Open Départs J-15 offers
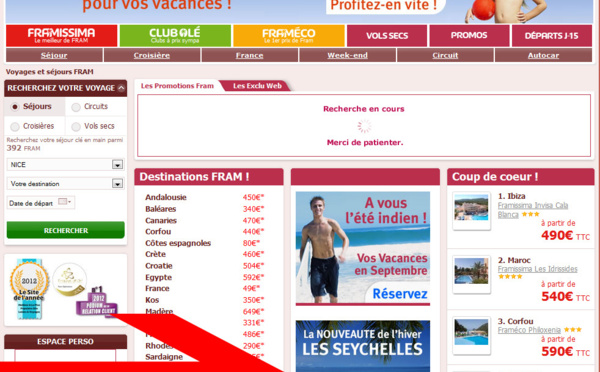600x372 pixels. [x=552, y=36]
